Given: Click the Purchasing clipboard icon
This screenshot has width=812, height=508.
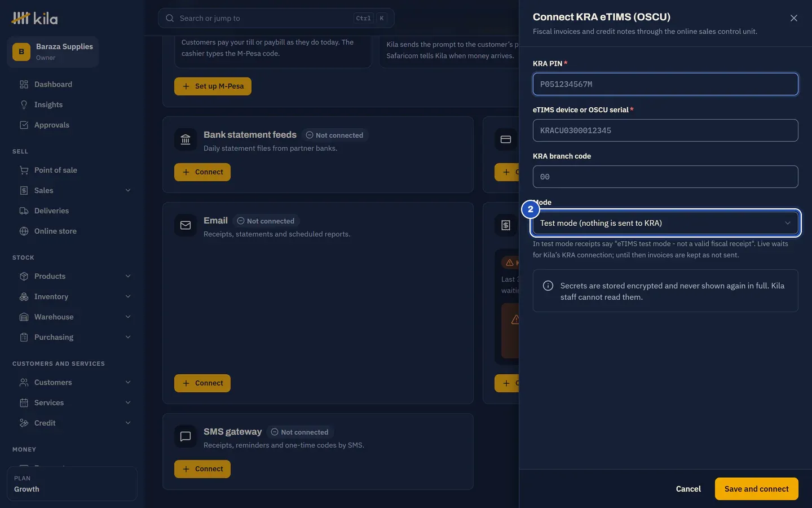Looking at the screenshot, I should [24, 337].
